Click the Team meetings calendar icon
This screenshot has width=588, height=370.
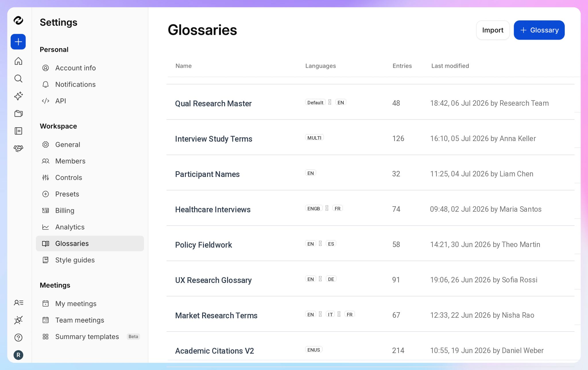tap(46, 320)
